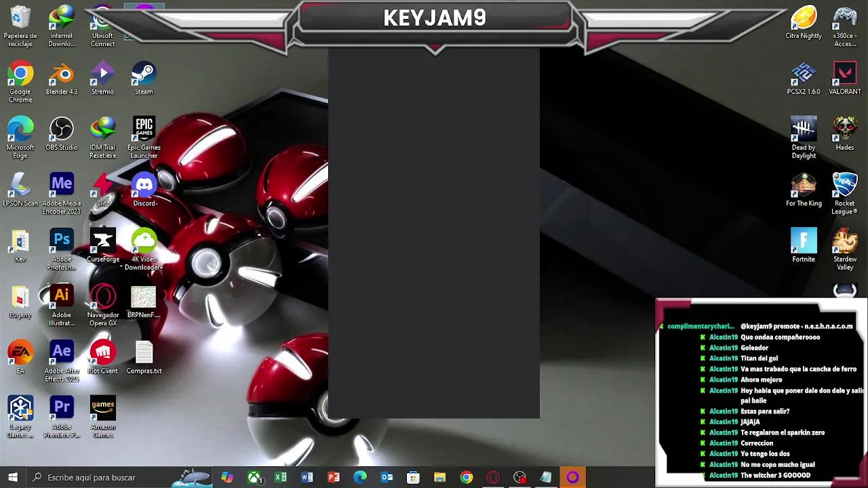The width and height of the screenshot is (868, 488).
Task: Launch OBS Studio desktop shortcut
Action: click(x=62, y=134)
